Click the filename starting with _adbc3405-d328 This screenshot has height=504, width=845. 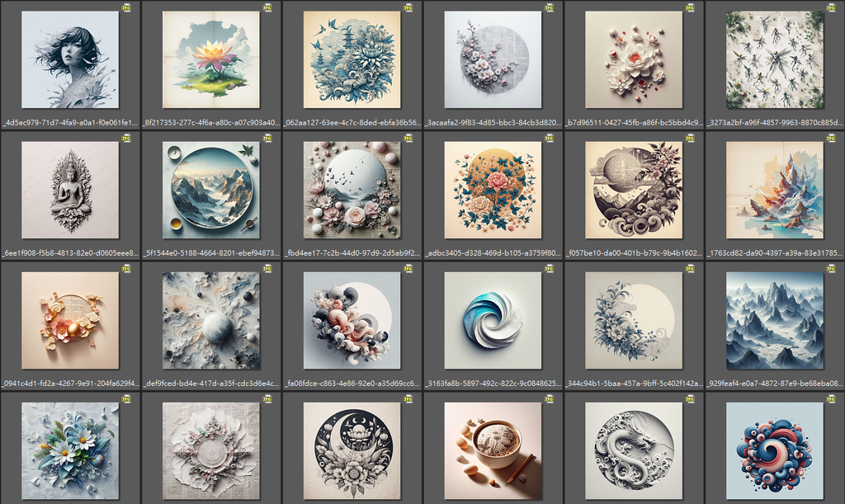493,253
